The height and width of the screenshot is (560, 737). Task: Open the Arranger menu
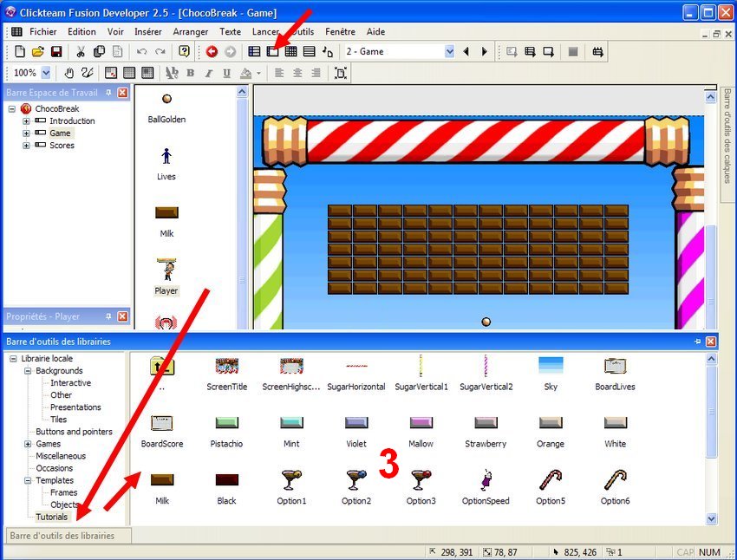point(191,31)
